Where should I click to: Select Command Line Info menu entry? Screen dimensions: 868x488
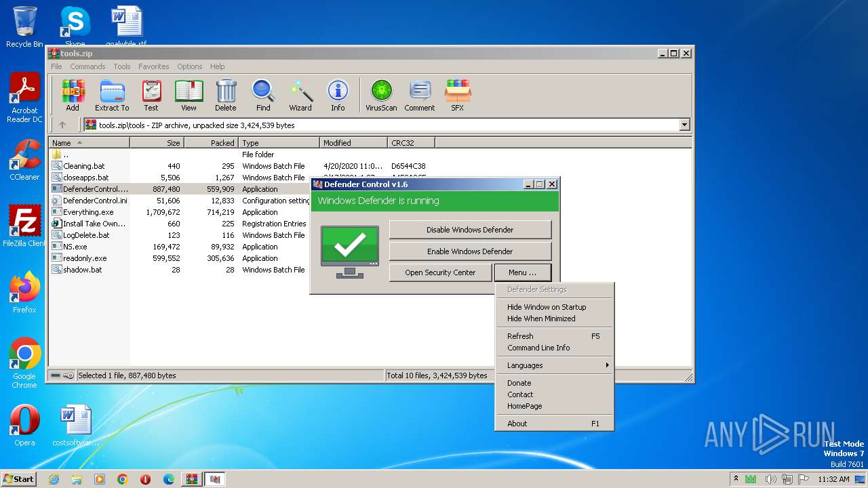(554, 348)
